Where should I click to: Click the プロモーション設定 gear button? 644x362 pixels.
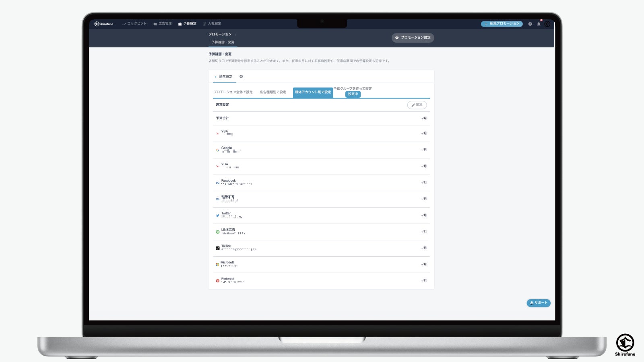(413, 37)
